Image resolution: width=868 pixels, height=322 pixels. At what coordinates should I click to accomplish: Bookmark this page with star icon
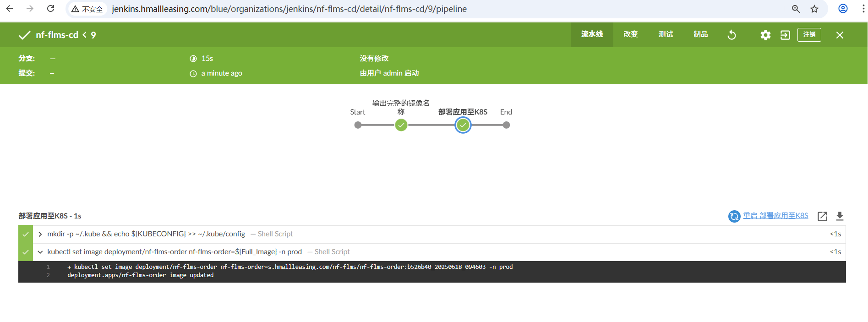(x=814, y=9)
